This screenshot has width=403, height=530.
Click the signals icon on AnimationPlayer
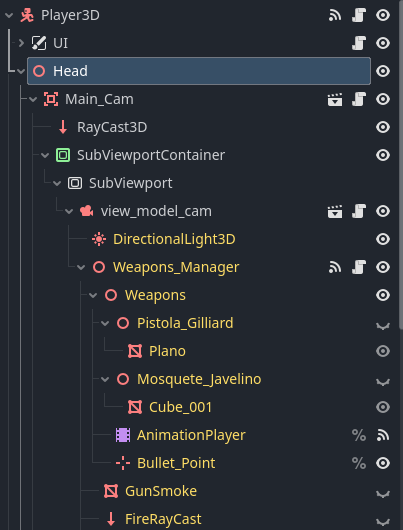tap(383, 435)
